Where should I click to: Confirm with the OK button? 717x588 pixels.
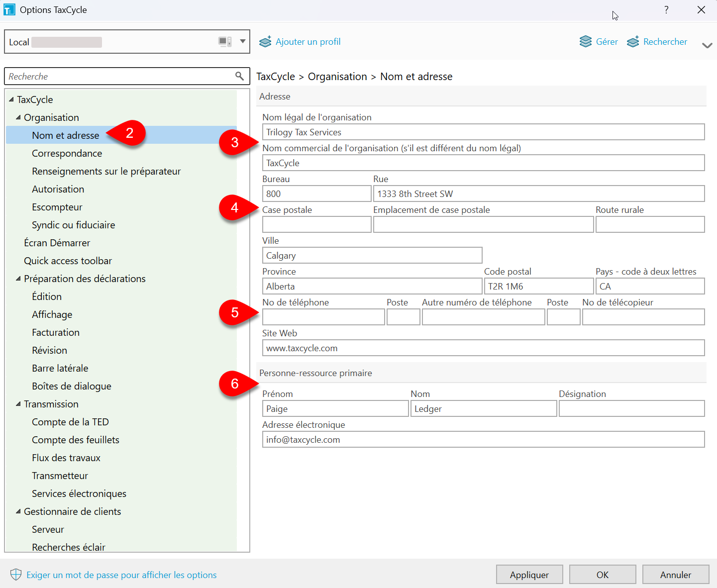click(x=603, y=575)
